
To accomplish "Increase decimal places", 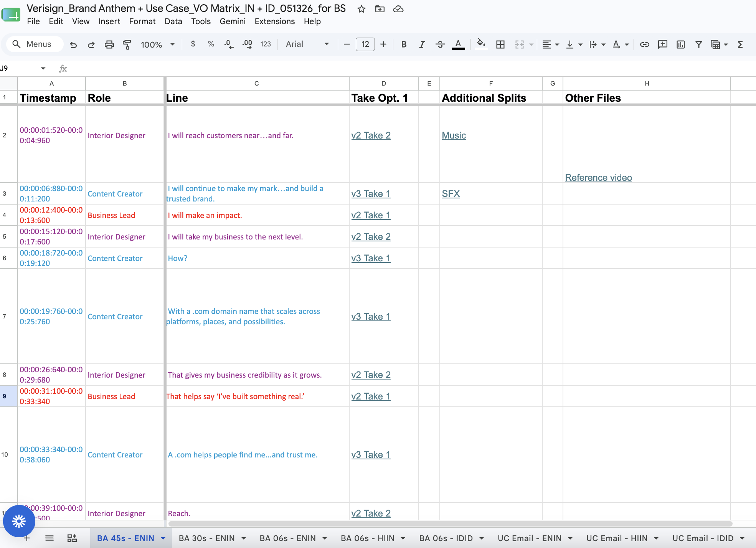I will pyautogui.click(x=247, y=44).
